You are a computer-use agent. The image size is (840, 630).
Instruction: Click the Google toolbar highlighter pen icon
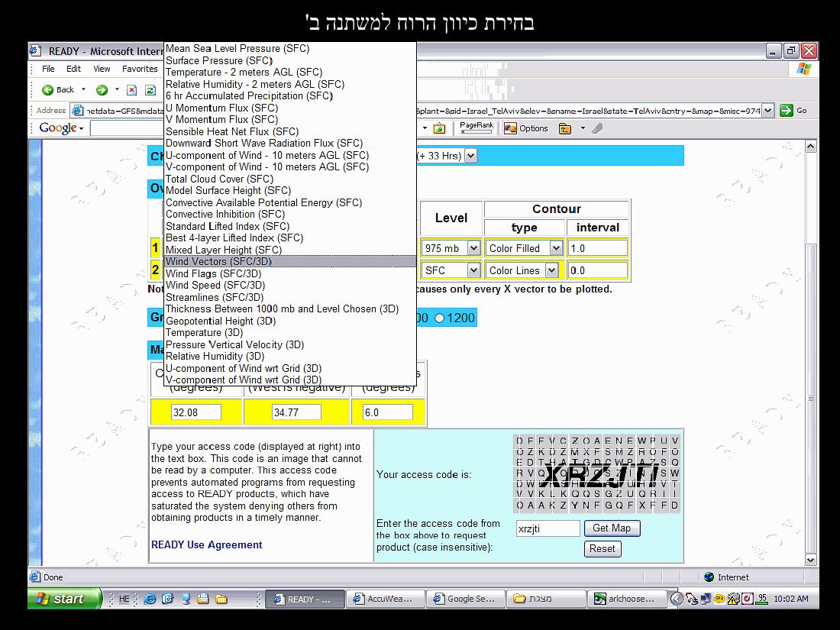pos(597,128)
